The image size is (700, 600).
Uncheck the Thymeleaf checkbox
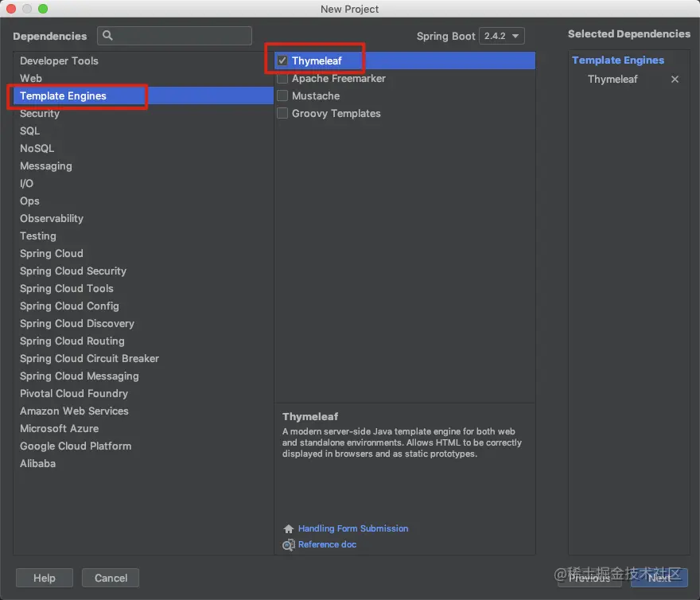282,60
